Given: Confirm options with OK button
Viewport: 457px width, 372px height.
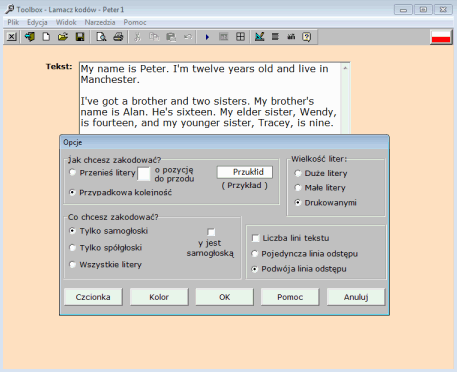Looking at the screenshot, I should click(x=224, y=297).
